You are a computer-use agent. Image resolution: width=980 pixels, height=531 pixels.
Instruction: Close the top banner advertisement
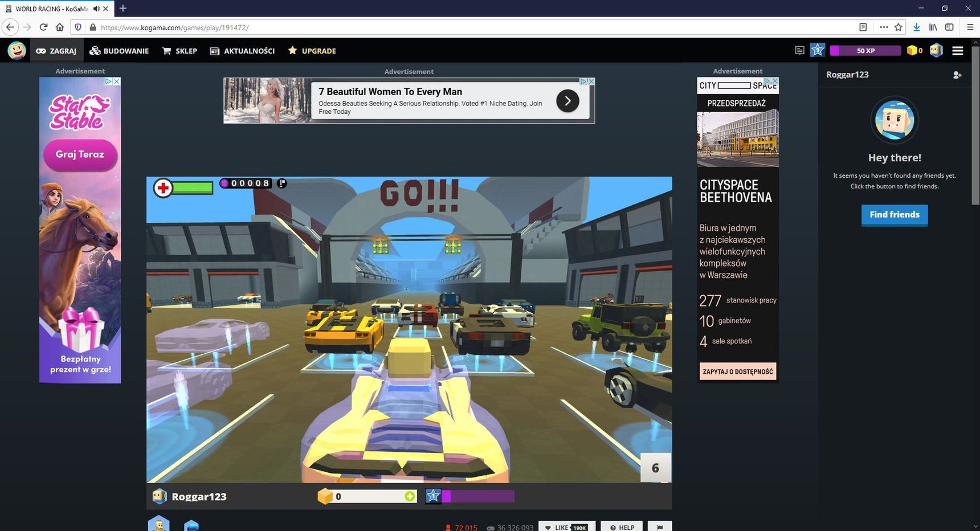coord(591,81)
